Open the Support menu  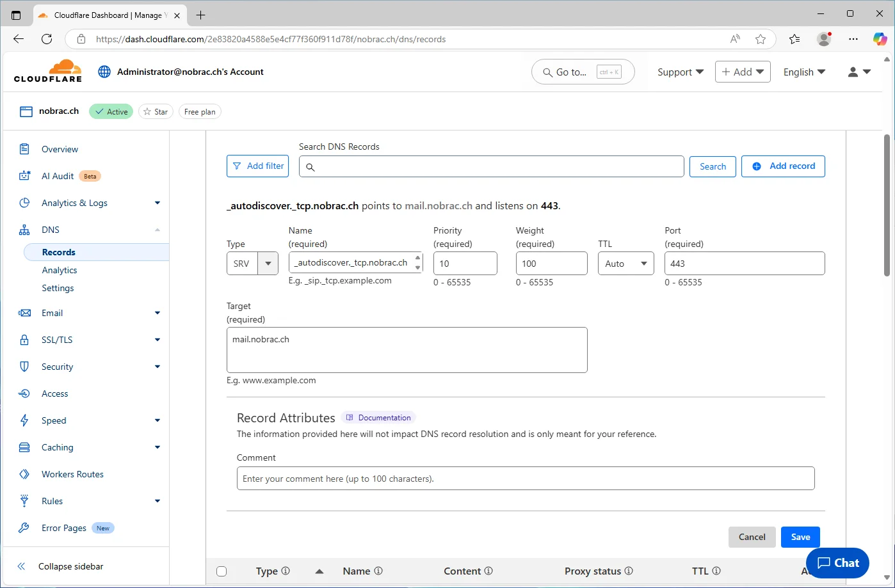coord(681,72)
